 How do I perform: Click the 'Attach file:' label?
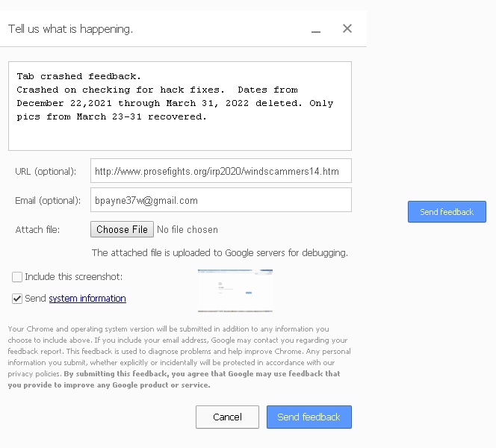37,229
